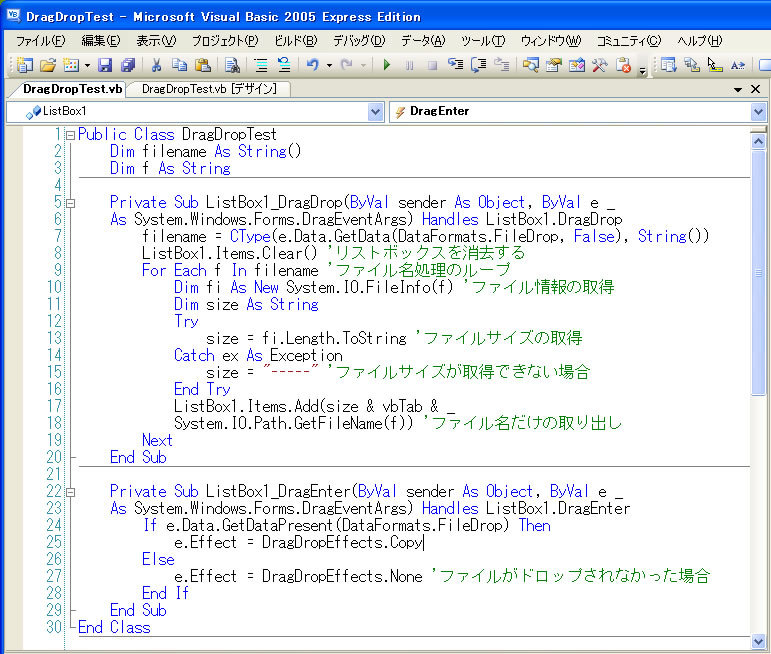The width and height of the screenshot is (771, 654).
Task: Open the デバッグ(D) menu
Action: 359,41
